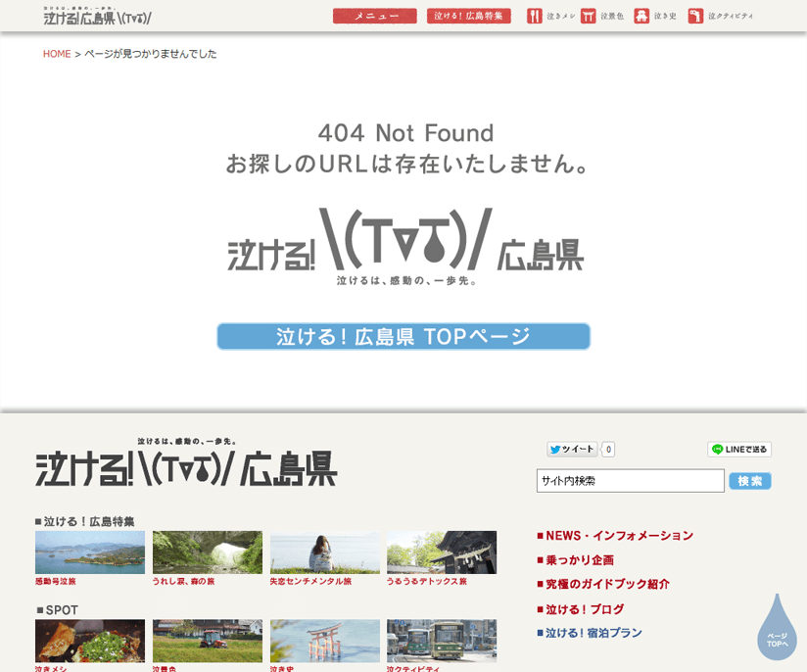807x672 pixels.
Task: Open うるうるデトックス旅 shrine thumbnail
Action: click(442, 552)
